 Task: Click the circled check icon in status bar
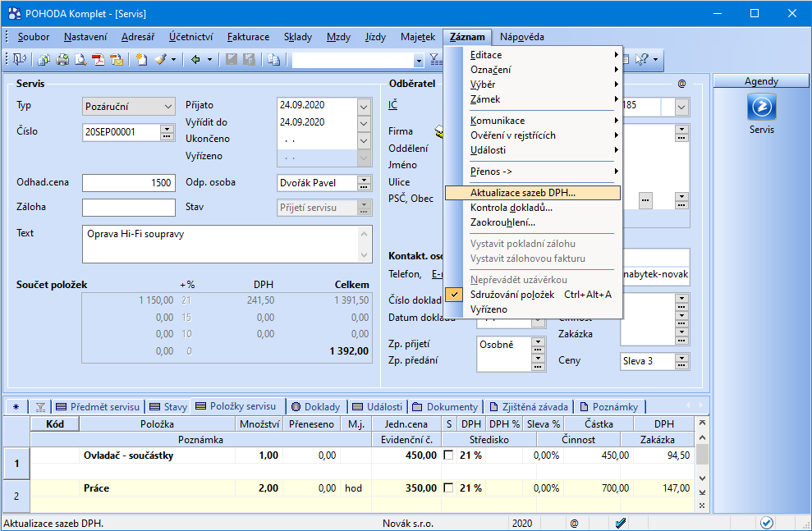767,524
